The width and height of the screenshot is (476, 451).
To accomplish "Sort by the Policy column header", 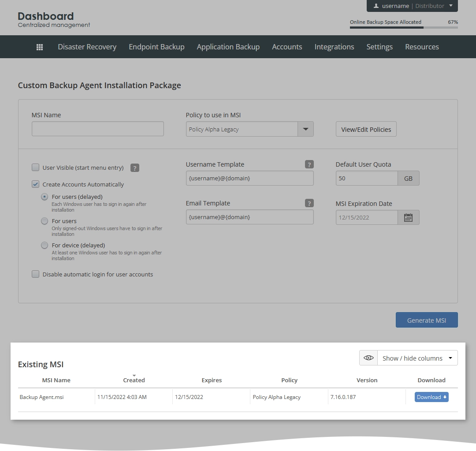I will 289,380.
